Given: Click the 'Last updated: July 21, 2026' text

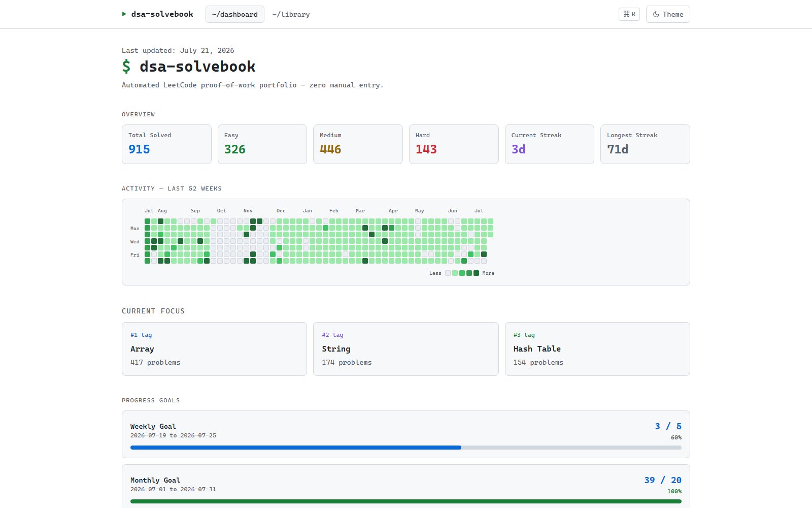Looking at the screenshot, I should click(178, 50).
